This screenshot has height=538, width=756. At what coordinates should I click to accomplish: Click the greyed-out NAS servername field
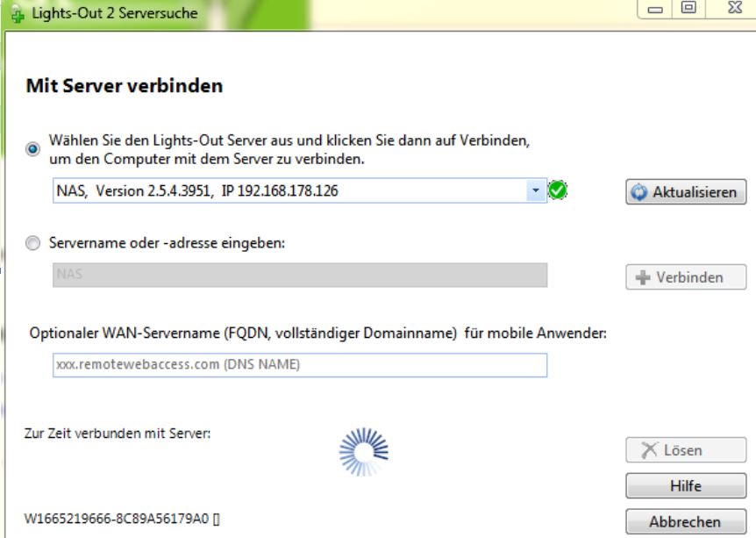(299, 276)
